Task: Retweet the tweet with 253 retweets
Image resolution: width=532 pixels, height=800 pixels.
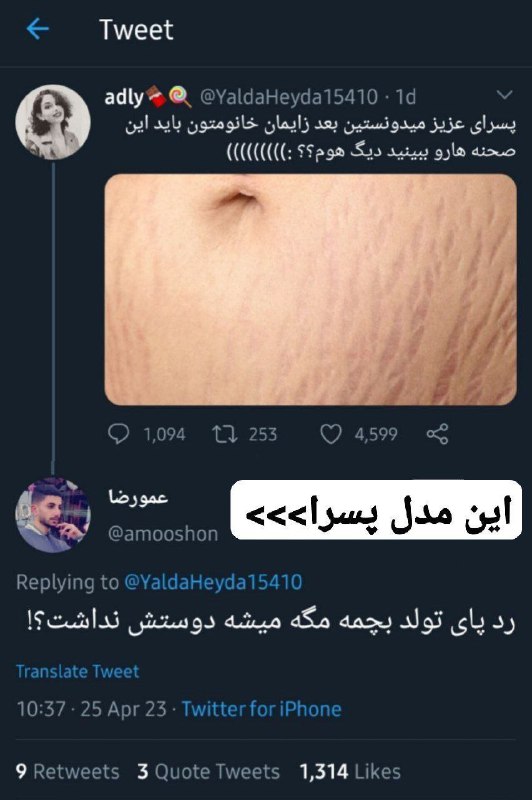Action: pyautogui.click(x=224, y=434)
